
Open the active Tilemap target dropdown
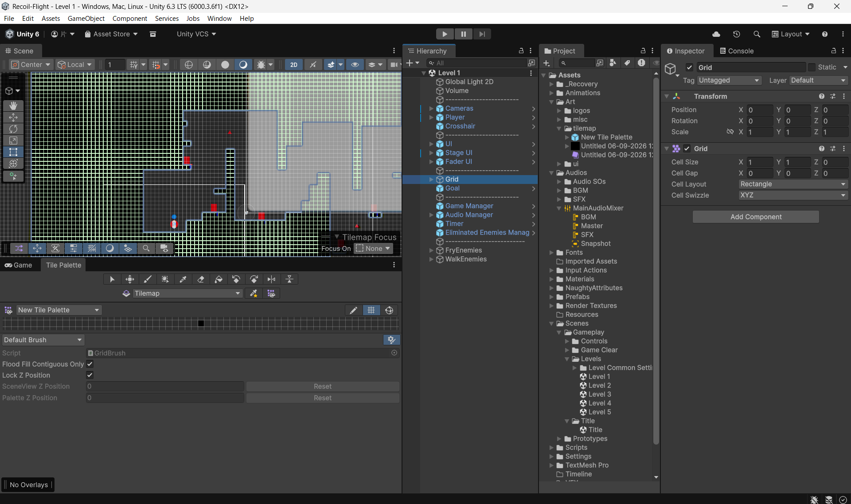pos(188,293)
